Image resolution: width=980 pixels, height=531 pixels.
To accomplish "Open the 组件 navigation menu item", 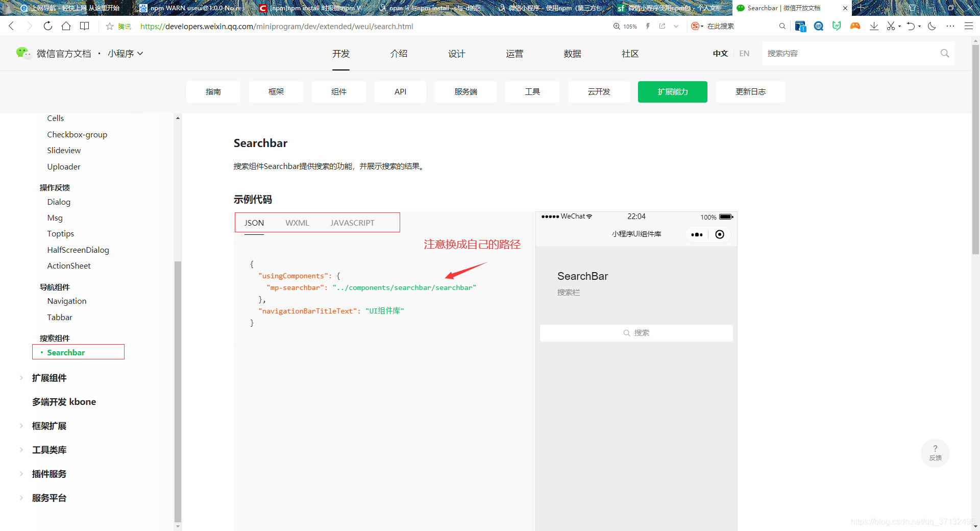I will (338, 92).
